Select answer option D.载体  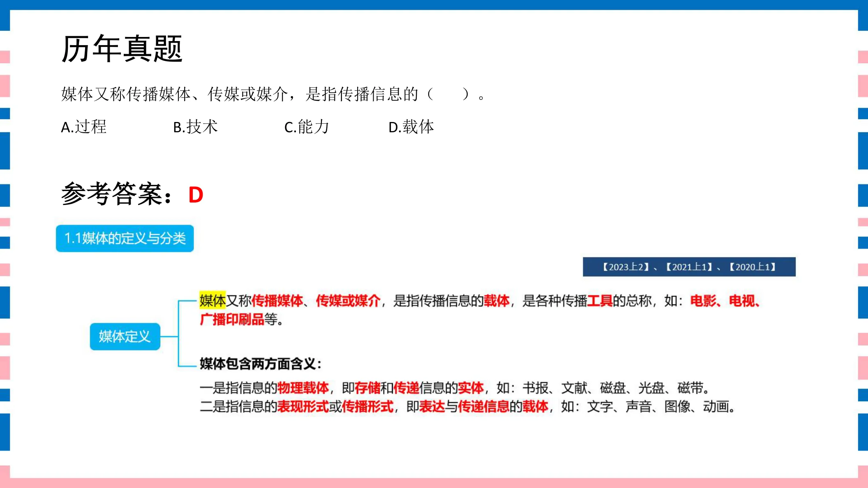[411, 127]
